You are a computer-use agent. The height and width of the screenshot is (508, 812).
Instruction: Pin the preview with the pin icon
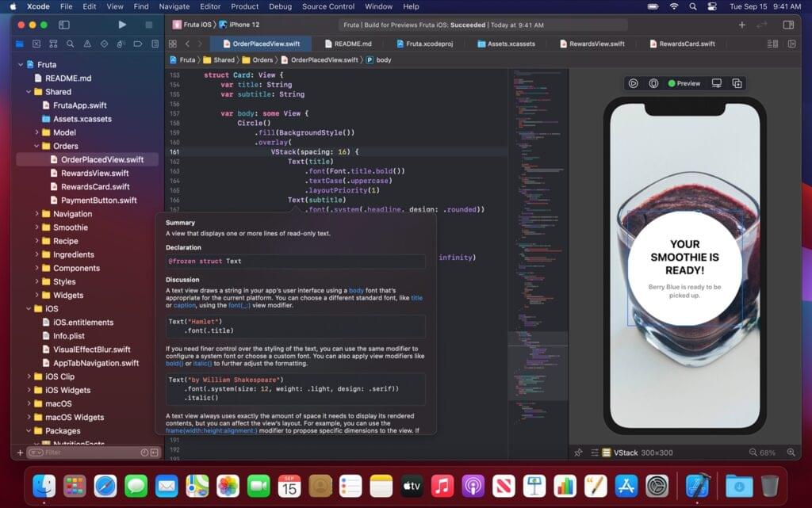coord(578,453)
